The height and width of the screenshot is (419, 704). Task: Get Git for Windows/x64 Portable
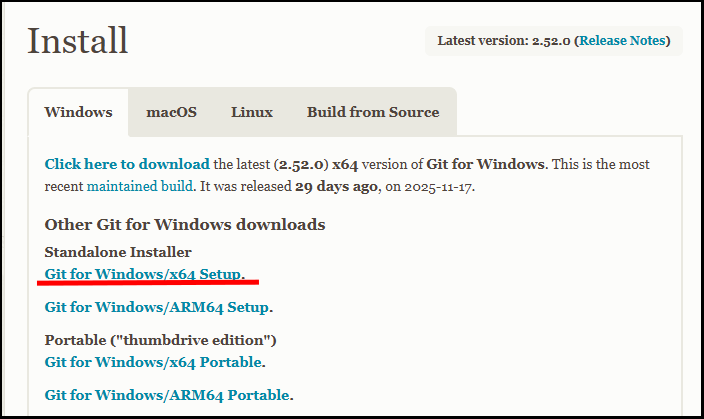click(153, 361)
